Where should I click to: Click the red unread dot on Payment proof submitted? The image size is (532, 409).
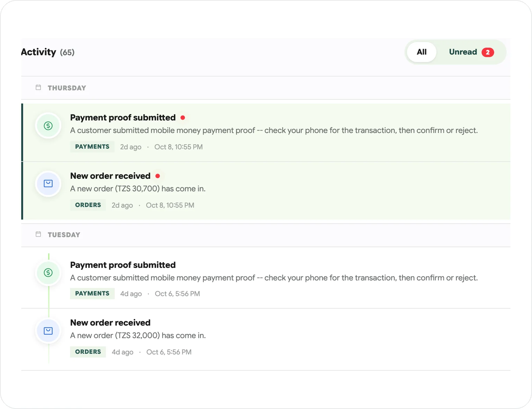point(183,118)
